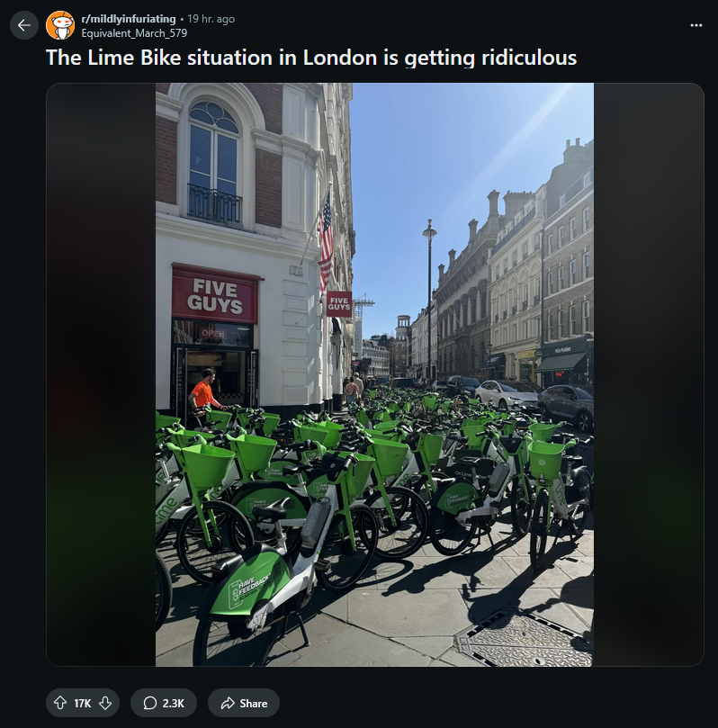Open the subreddit Snoo avatar

pos(60,25)
